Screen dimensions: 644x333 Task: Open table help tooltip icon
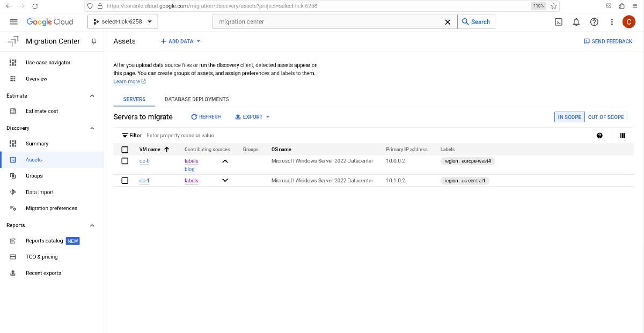pos(599,135)
